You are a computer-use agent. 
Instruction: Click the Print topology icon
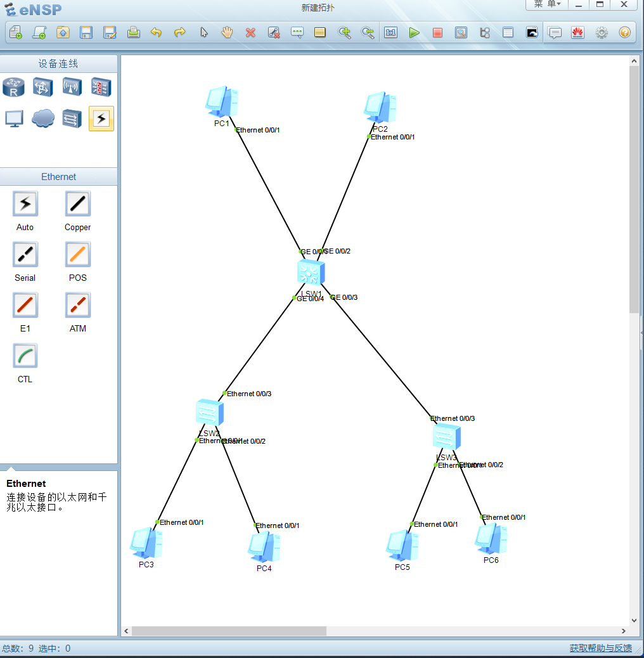[x=133, y=32]
